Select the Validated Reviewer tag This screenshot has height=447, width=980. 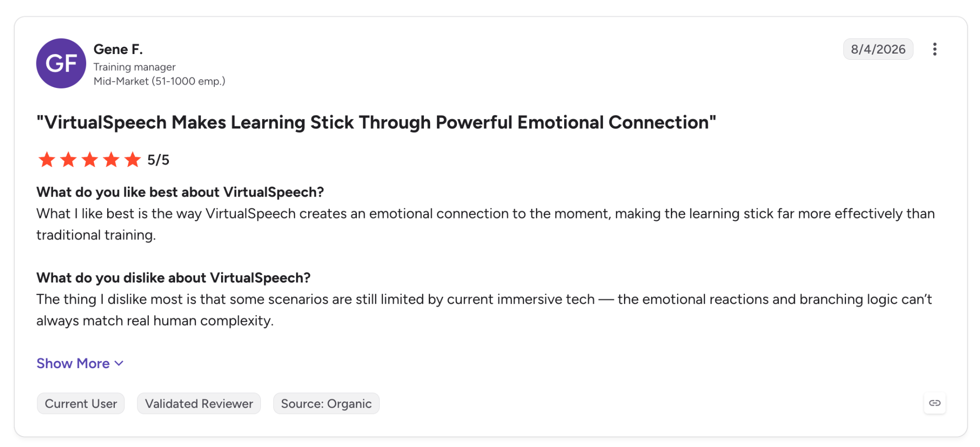(199, 403)
